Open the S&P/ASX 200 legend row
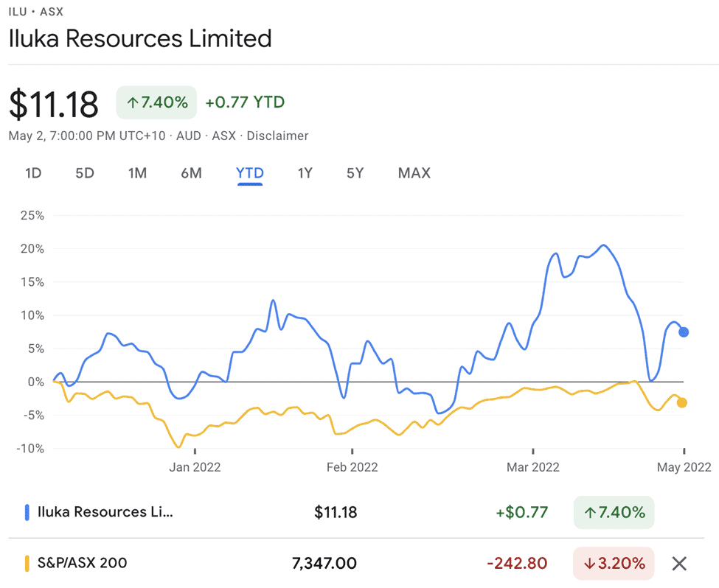The image size is (719, 588). 356,563
